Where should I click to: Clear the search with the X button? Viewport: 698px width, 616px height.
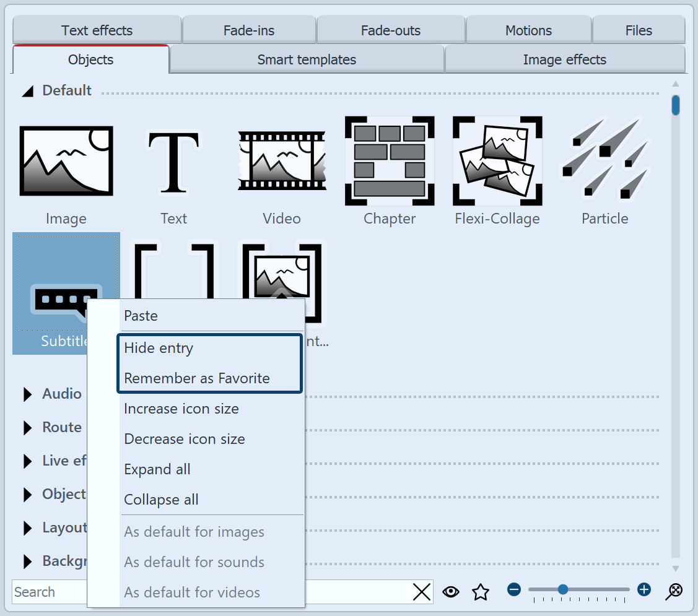tap(422, 592)
